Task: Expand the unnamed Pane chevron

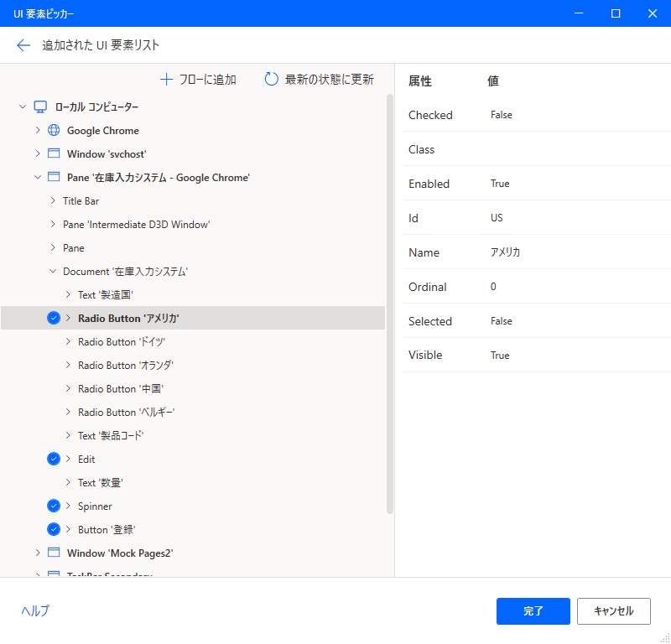Action: (53, 247)
